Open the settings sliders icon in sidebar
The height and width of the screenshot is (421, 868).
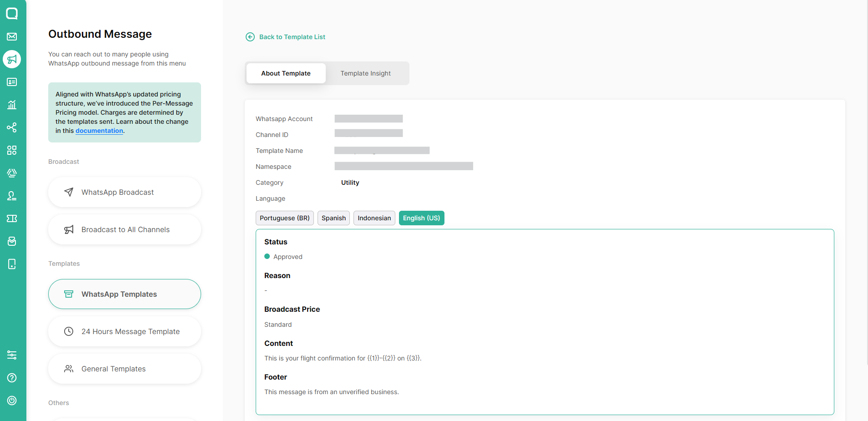12,355
